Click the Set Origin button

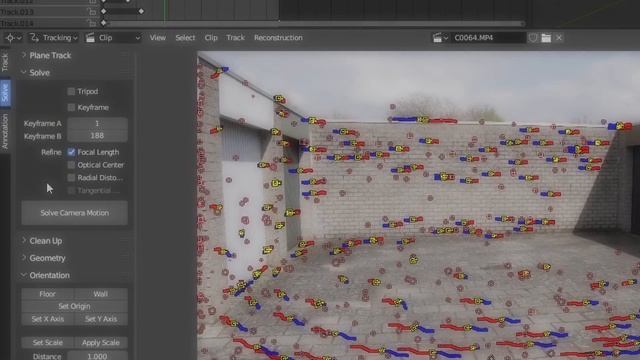pos(74,306)
